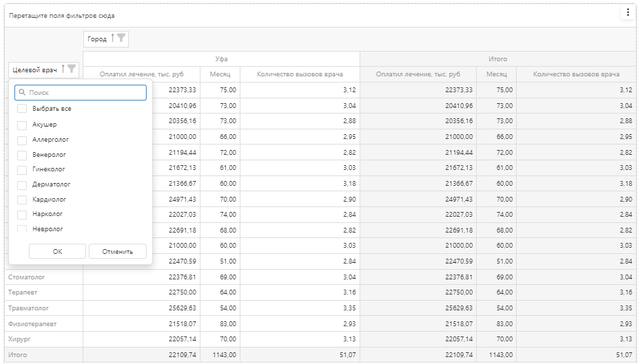640x364 pixels.
Task: Open the three-dot options menu
Action: pos(628,13)
